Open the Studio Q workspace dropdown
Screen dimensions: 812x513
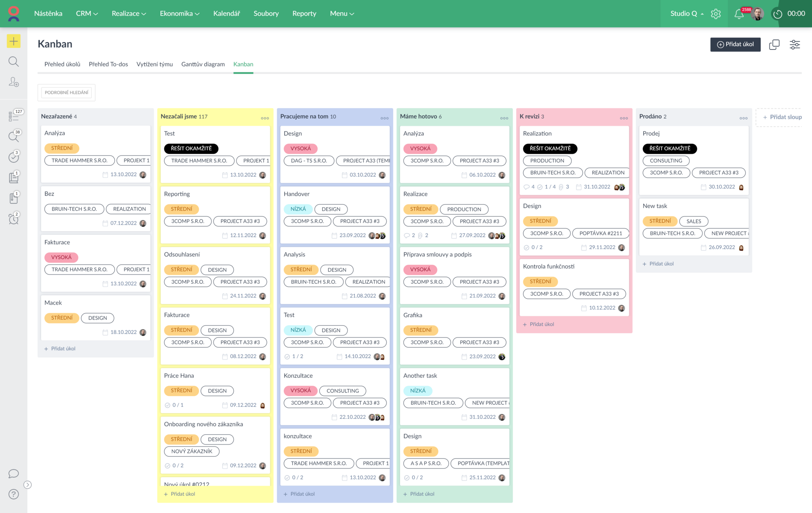coord(687,14)
